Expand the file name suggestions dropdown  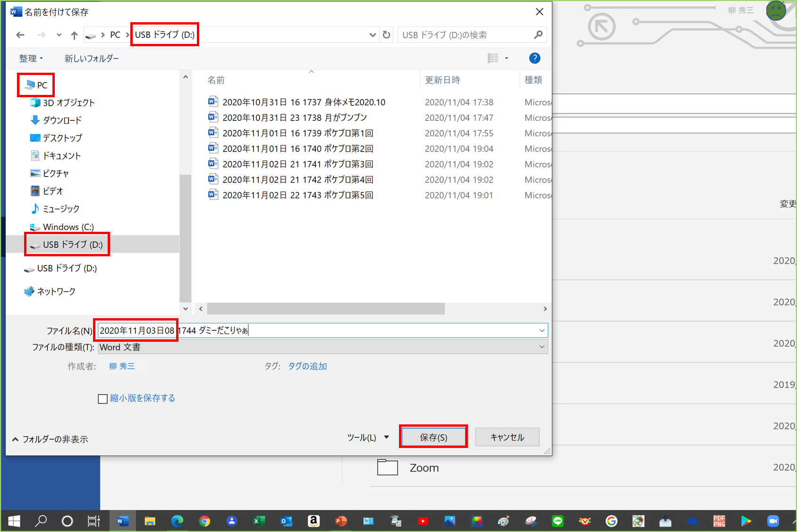[x=542, y=330]
